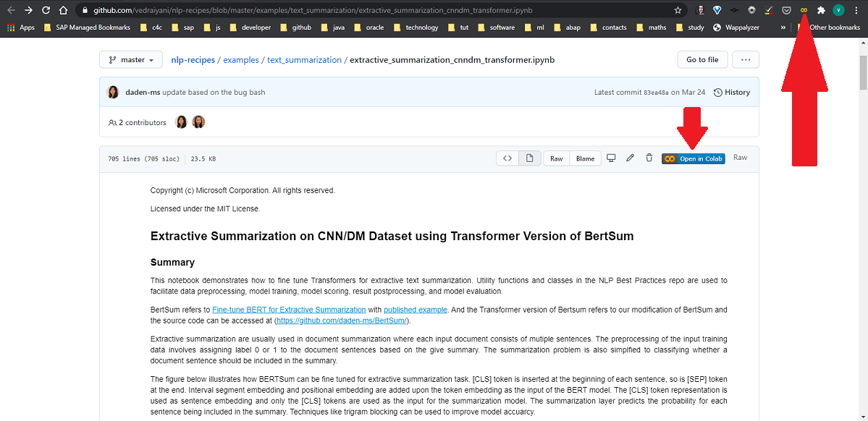
Task: Open the SAP Managed Bookmarks folder
Action: [86, 27]
